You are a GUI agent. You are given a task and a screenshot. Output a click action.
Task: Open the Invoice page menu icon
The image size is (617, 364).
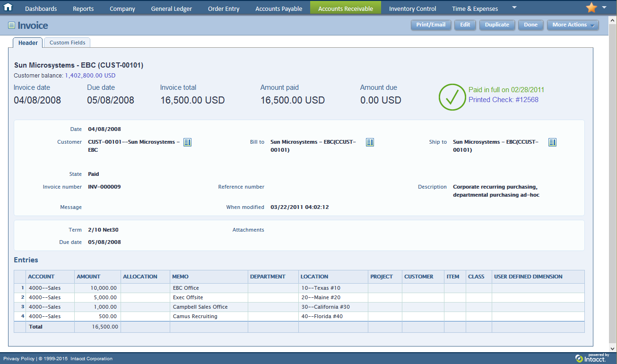(11, 26)
